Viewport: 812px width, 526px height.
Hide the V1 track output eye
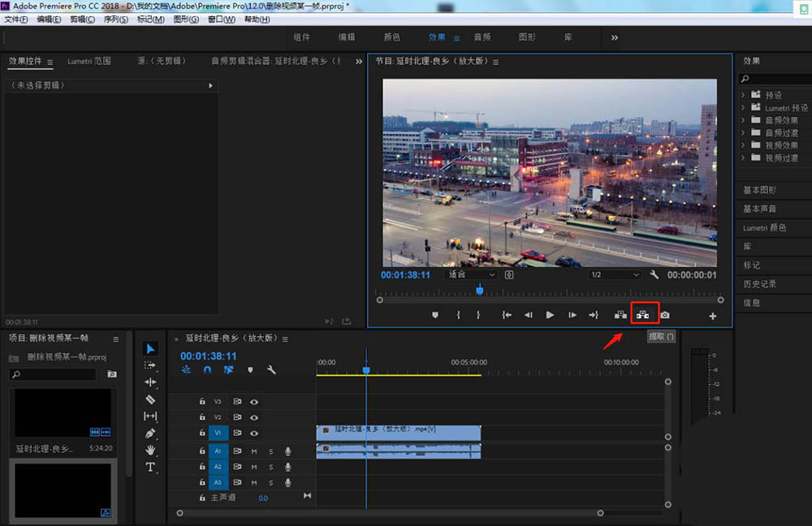click(254, 433)
